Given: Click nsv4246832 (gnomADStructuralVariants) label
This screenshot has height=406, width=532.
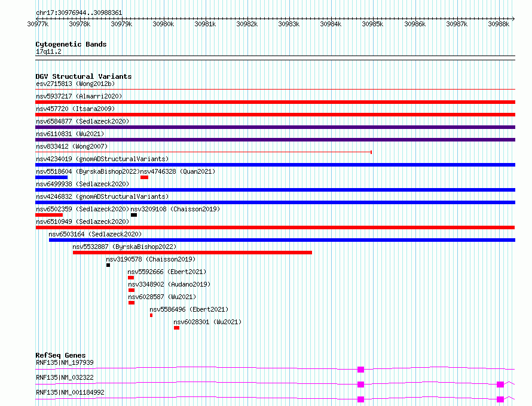Looking at the screenshot, I should click(102, 196).
